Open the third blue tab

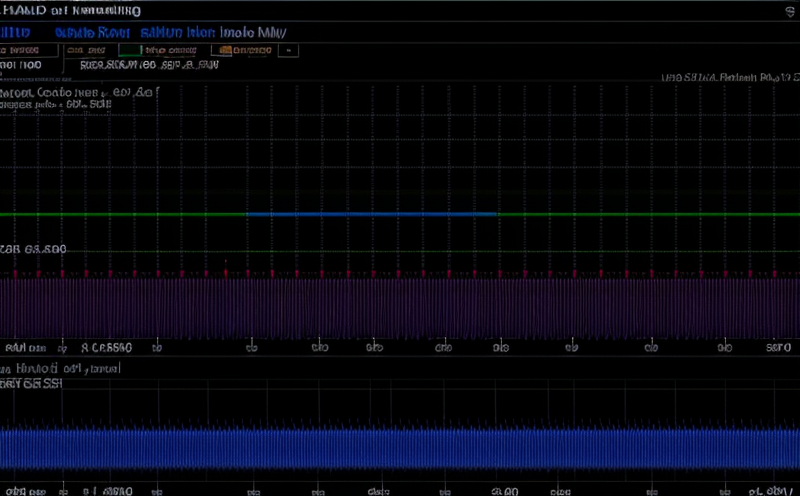tap(174, 31)
